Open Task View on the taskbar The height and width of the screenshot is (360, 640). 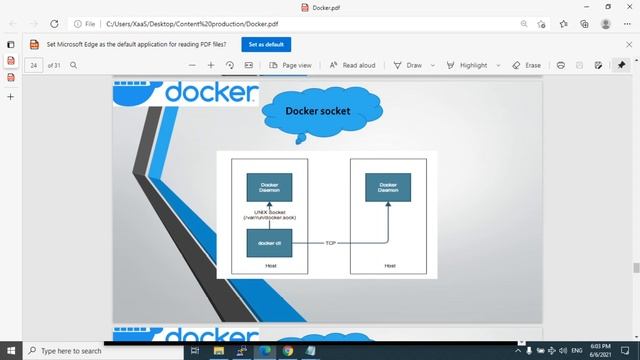click(x=195, y=351)
